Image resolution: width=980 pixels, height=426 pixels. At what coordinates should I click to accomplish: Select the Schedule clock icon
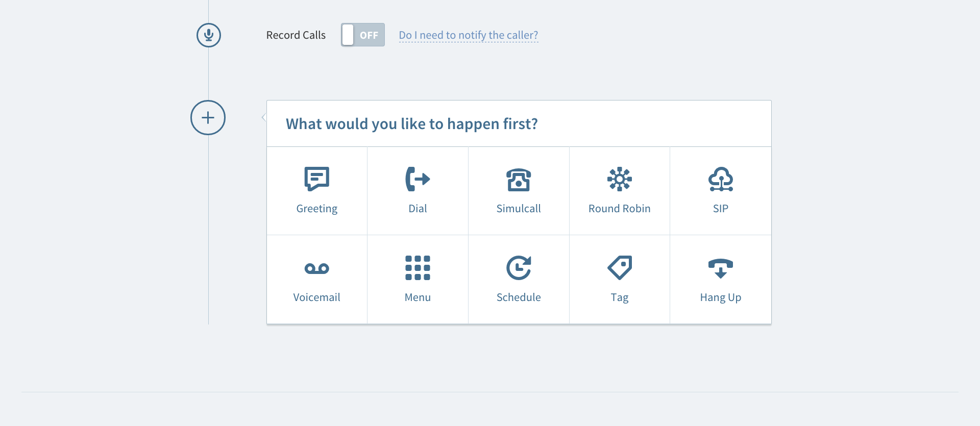point(519,268)
